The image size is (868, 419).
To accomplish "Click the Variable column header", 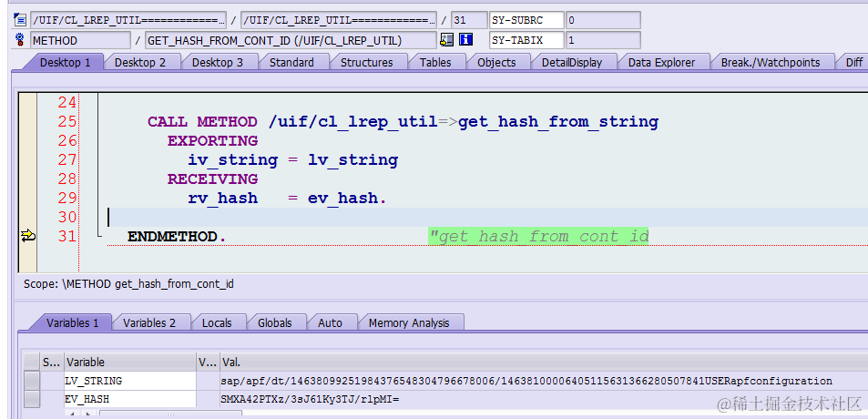I will click(x=130, y=363).
